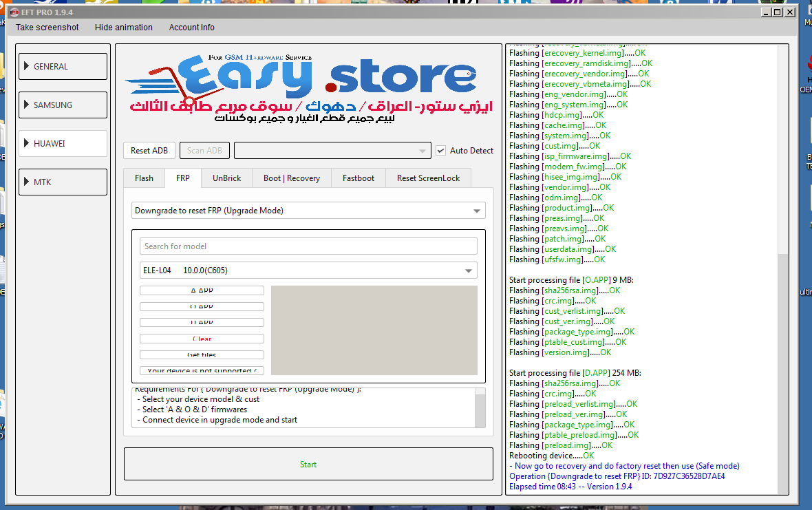Open Take screenshot menu item
The width and height of the screenshot is (812, 510).
tap(47, 28)
